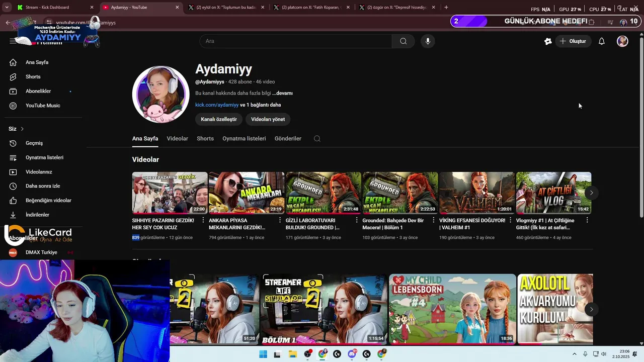644x362 pixels.
Task: Open the 've 1 bağlantı daha' links
Action: coord(261,105)
